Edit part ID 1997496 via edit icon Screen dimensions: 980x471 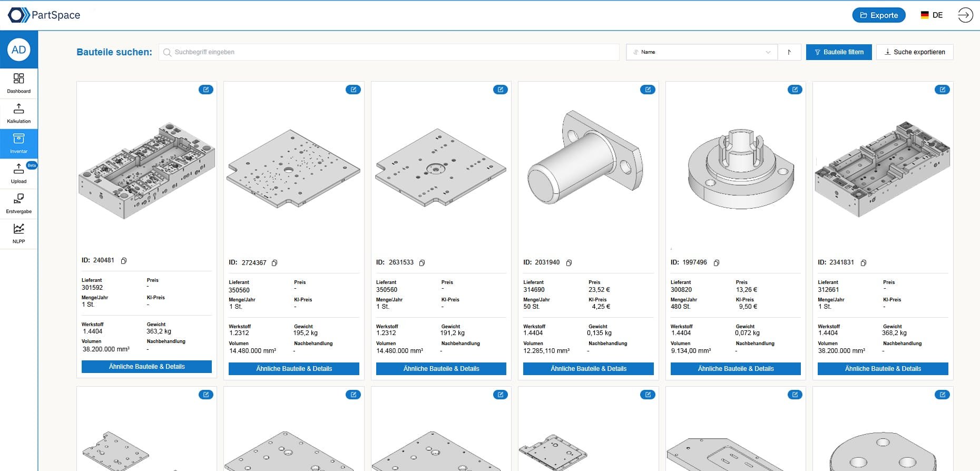pyautogui.click(x=795, y=90)
